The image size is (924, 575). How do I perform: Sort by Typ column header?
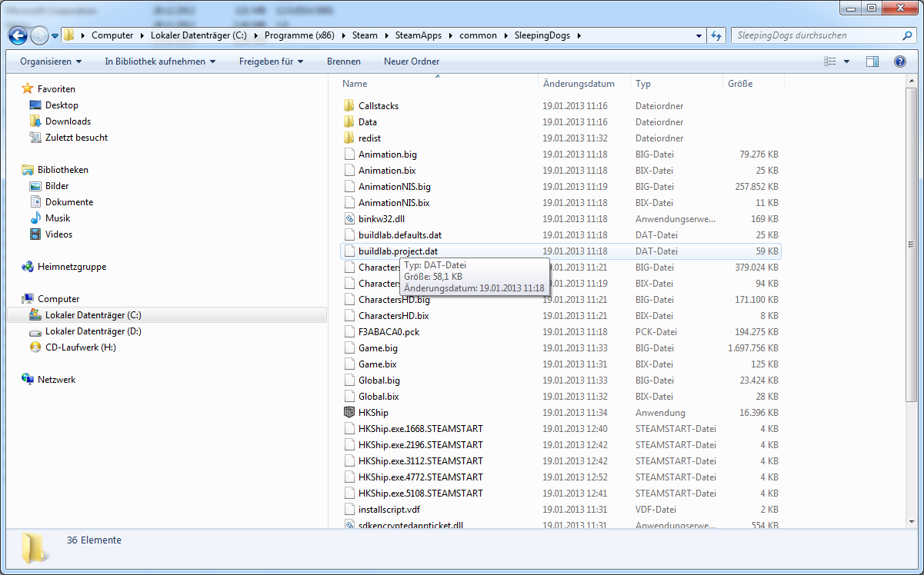pos(676,84)
